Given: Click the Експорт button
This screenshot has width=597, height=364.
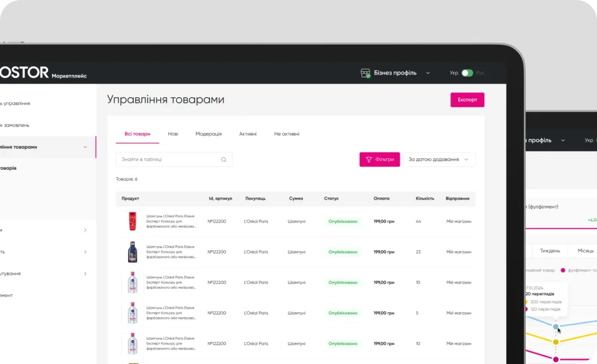Looking at the screenshot, I should (467, 99).
